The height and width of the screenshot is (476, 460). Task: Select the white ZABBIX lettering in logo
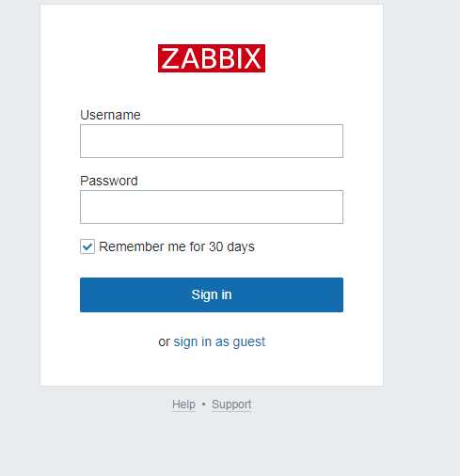212,58
